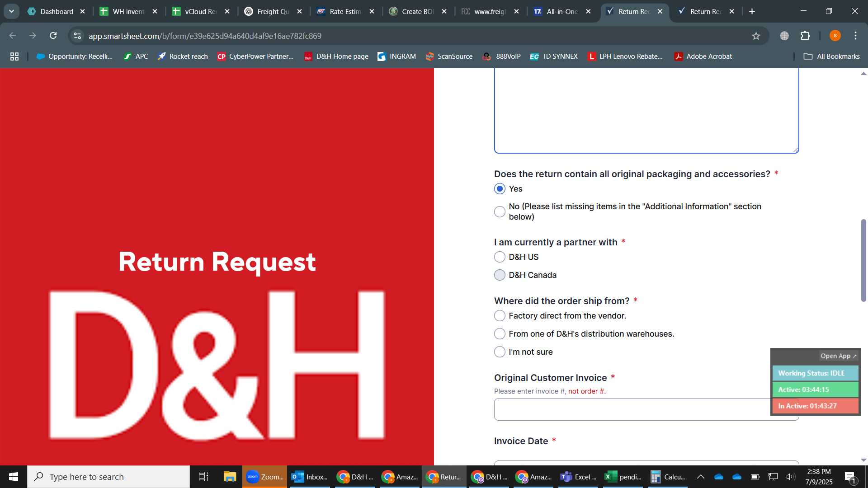Go back using the back arrow
Image resolution: width=868 pixels, height=488 pixels.
[13, 36]
